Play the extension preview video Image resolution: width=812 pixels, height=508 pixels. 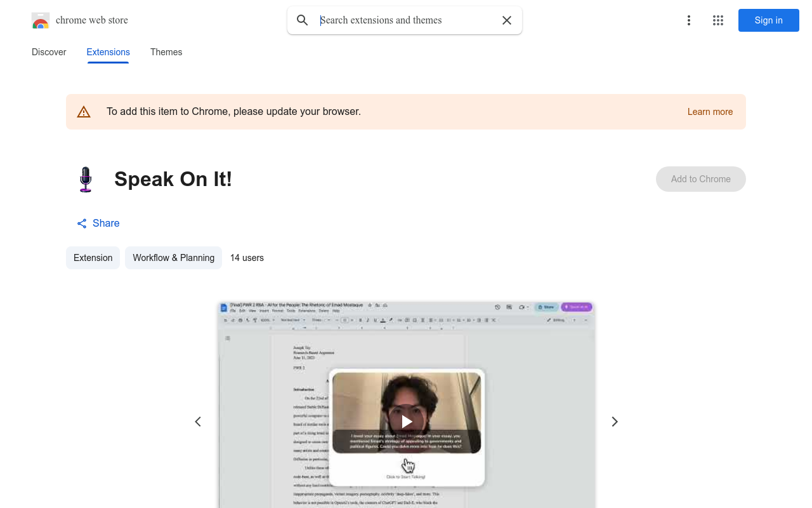coord(407,422)
